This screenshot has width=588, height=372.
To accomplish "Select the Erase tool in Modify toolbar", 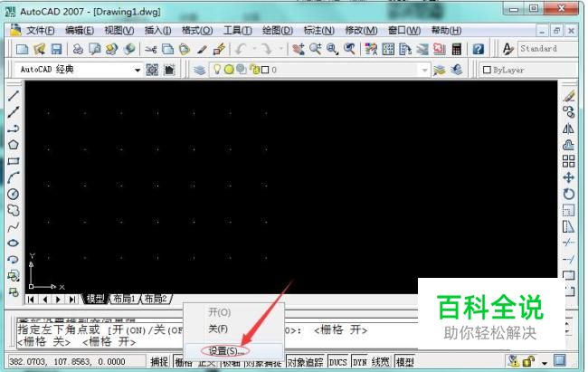I will pyautogui.click(x=568, y=95).
